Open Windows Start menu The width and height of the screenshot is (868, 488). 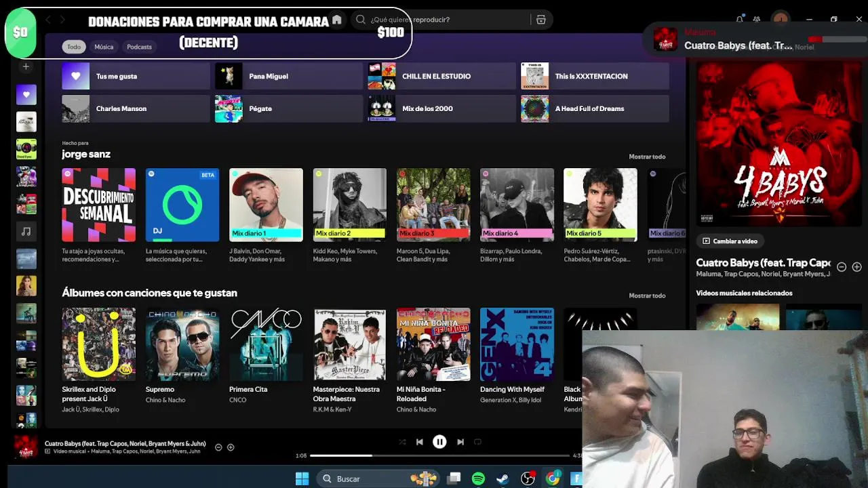tap(302, 479)
